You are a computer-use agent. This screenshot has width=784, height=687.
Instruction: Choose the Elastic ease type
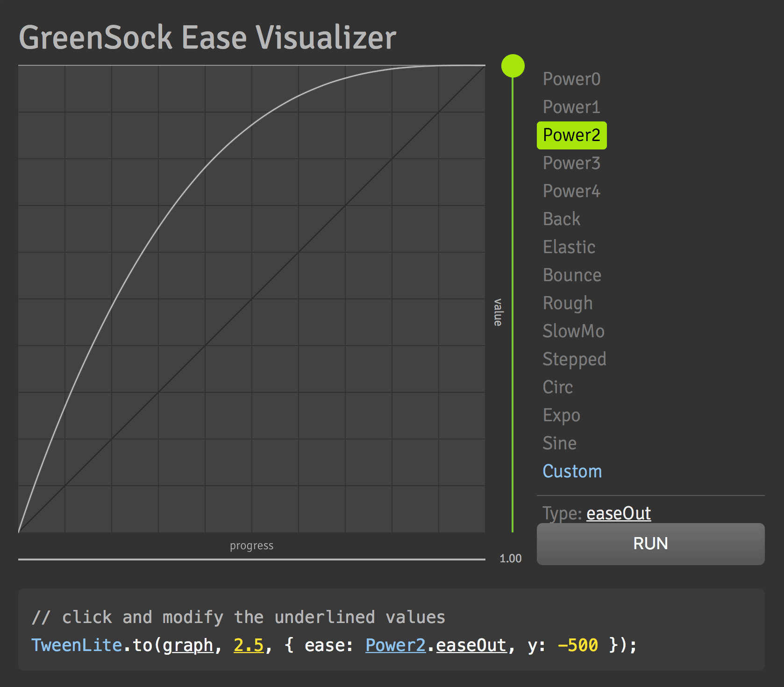click(x=569, y=247)
